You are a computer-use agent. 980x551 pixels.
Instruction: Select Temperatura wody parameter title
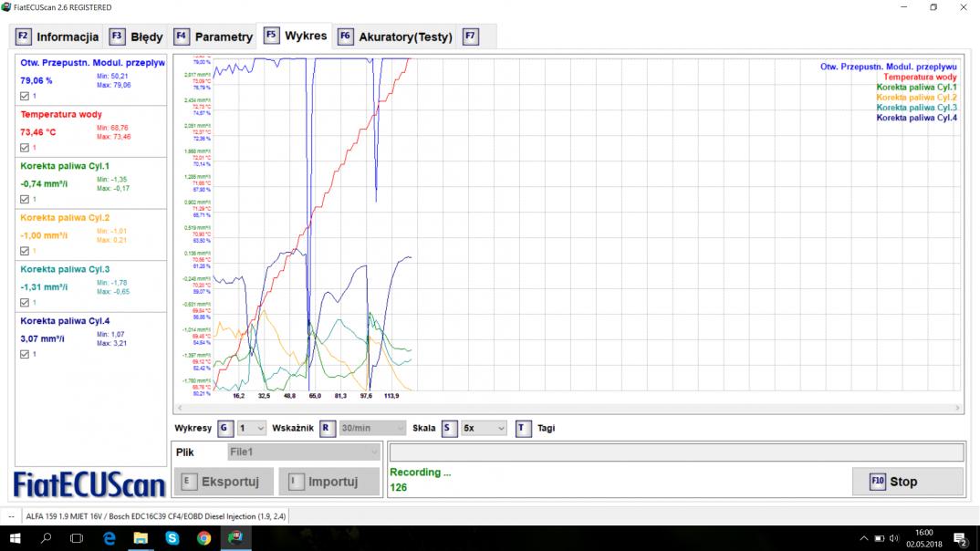tap(61, 114)
